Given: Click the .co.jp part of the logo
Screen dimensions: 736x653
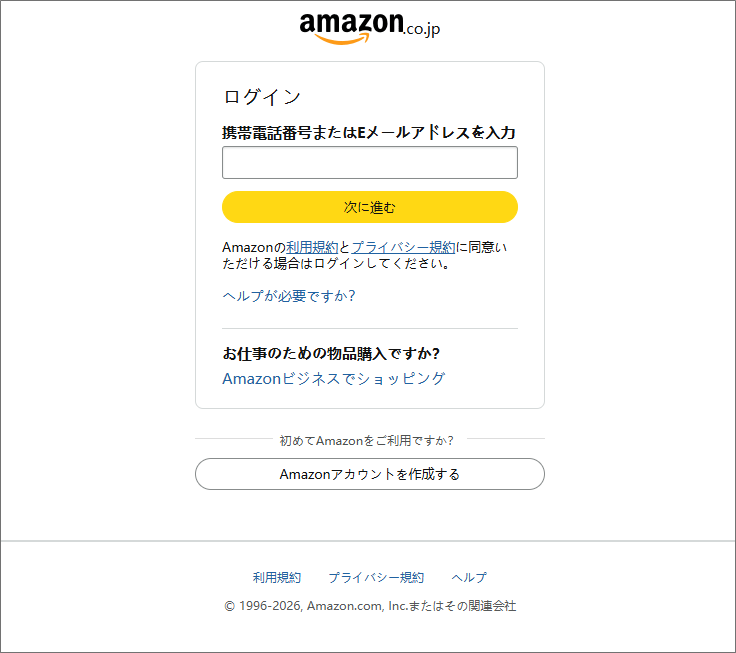Looking at the screenshot, I should 422,30.
